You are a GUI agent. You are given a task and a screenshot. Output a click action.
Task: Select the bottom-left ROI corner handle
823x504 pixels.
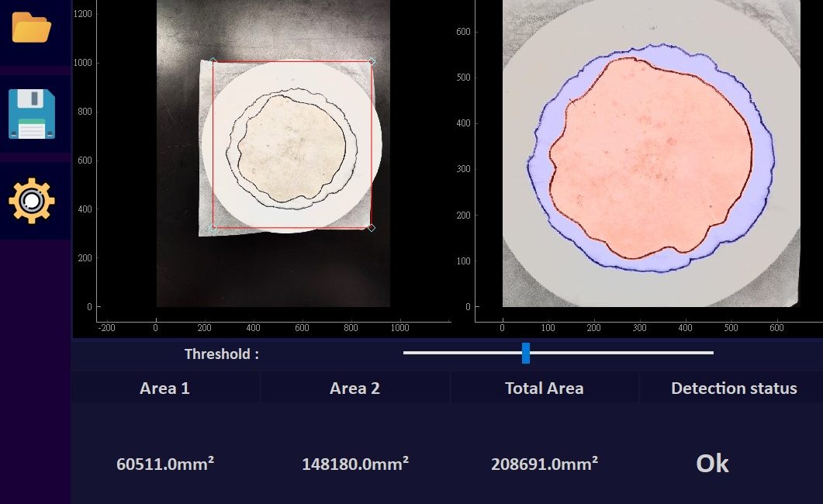pos(213,226)
